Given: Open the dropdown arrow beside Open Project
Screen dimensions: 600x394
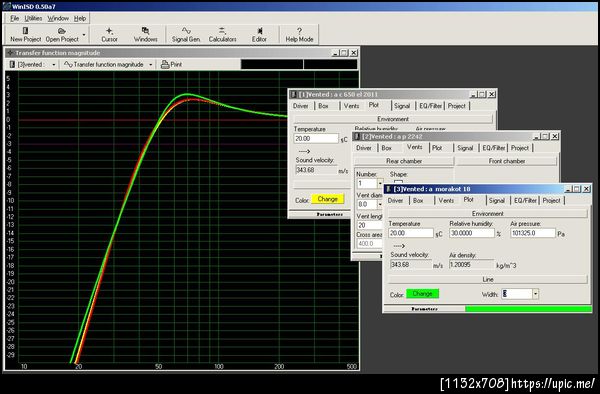Looking at the screenshot, I should tap(84, 35).
